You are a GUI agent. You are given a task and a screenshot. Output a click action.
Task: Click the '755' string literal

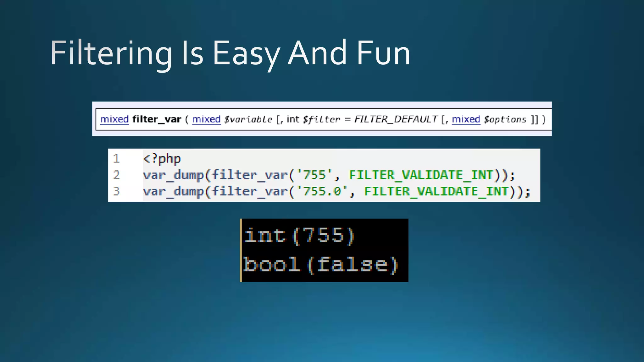tap(314, 175)
